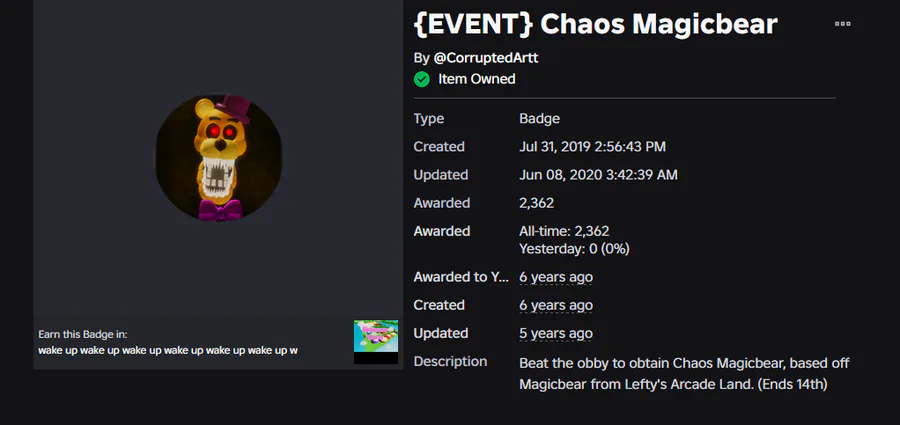Click the Jun 08, 2020 updated date

pos(598,175)
